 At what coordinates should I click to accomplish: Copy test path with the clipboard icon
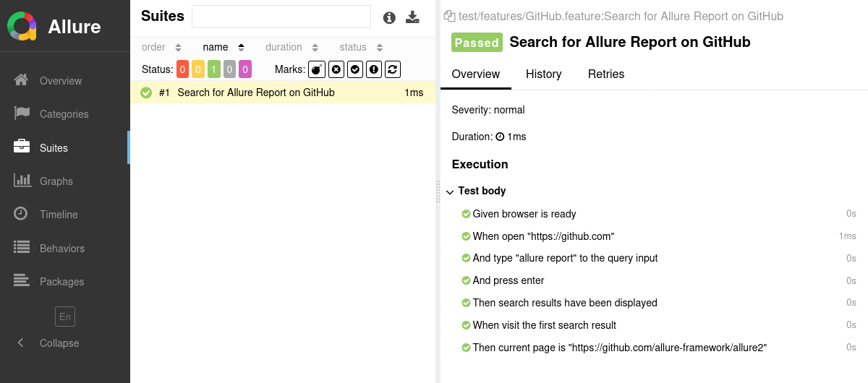449,16
